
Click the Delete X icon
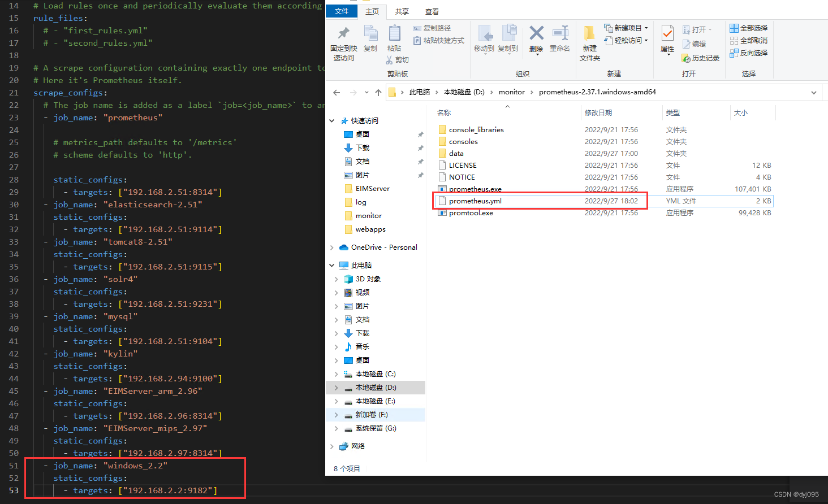536,33
